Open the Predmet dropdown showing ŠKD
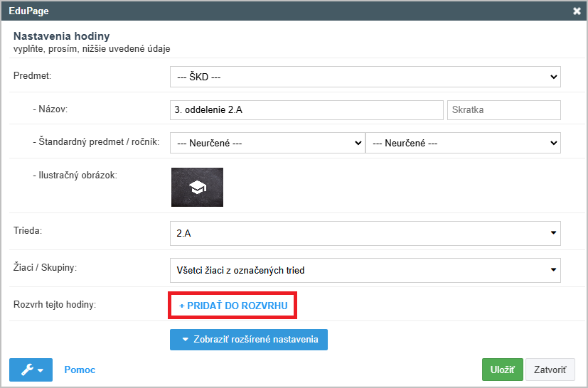This screenshot has height=388, width=588. coord(365,77)
